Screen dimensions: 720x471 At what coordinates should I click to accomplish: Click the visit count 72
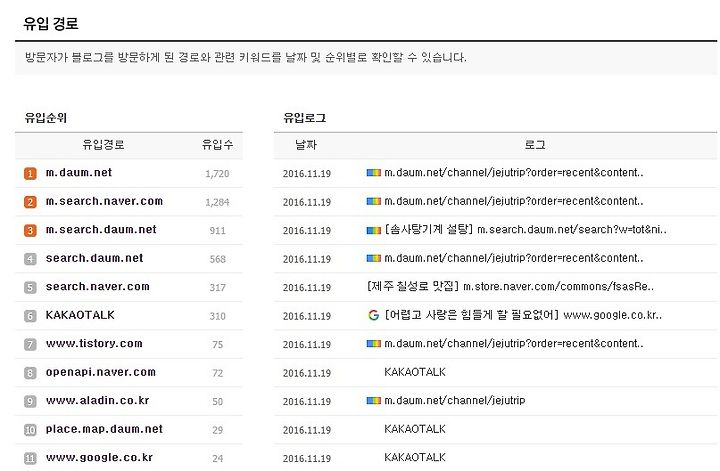point(217,373)
